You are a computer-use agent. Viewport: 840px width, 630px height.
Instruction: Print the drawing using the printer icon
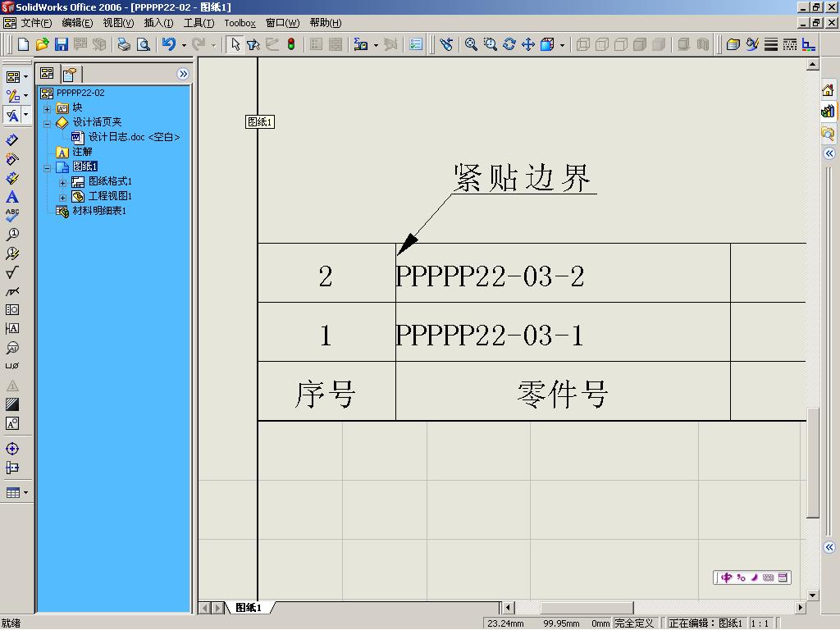click(x=124, y=44)
